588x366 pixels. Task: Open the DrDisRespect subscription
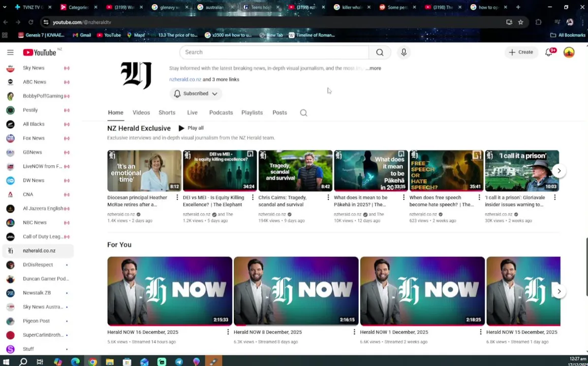[38, 265]
